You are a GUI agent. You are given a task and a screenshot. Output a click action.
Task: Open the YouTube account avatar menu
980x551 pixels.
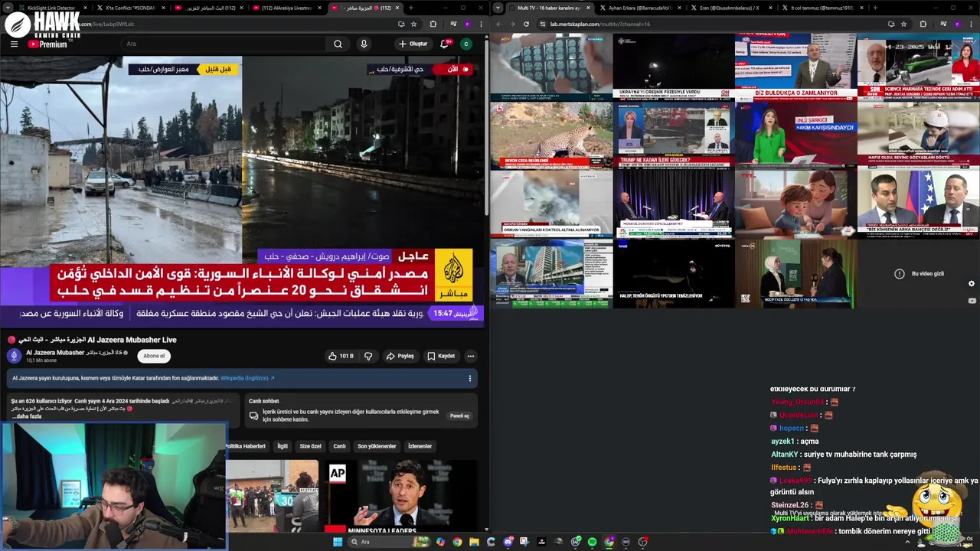click(465, 44)
